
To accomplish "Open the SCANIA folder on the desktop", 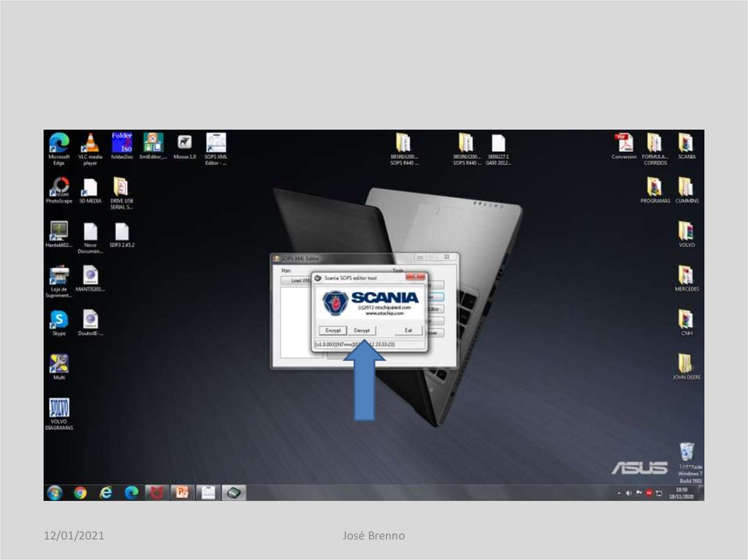I will (x=686, y=143).
